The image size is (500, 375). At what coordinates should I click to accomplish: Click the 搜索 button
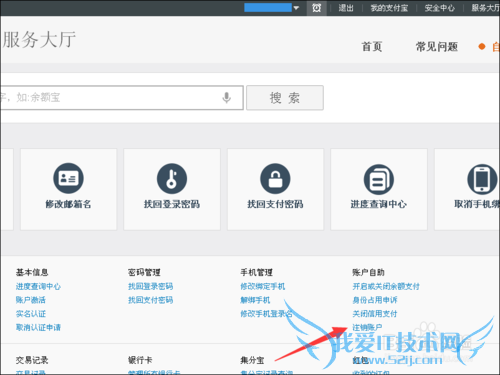point(285,98)
